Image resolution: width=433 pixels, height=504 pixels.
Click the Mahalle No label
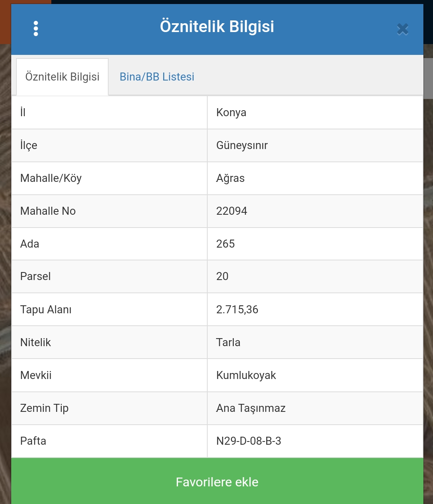(x=48, y=211)
